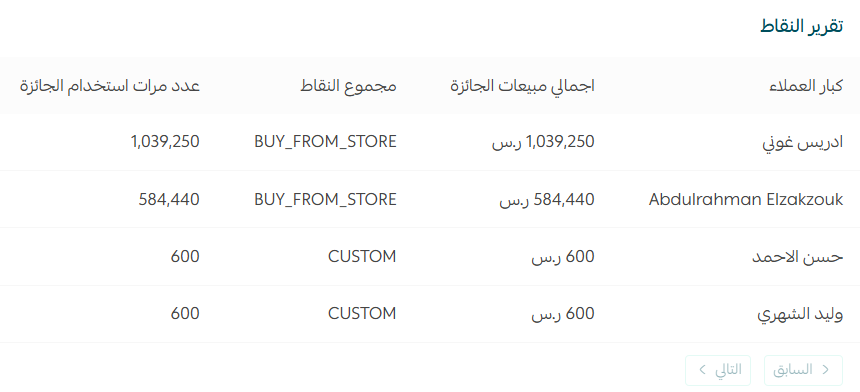Click the chevron icon in السابق button
Screen dimensions: 860x392
point(825,370)
